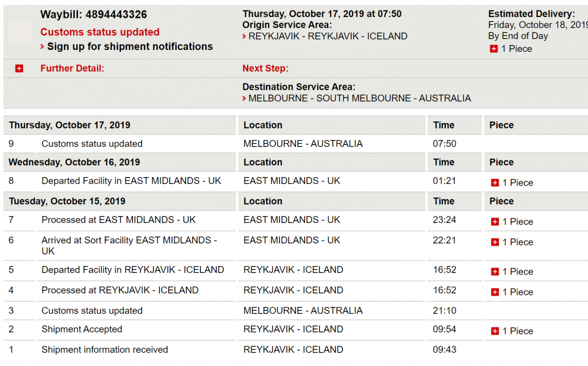Viewport: 588px width, 366px height.
Task: Select the Thursday, October 17, 2019 header
Action: 69,125
